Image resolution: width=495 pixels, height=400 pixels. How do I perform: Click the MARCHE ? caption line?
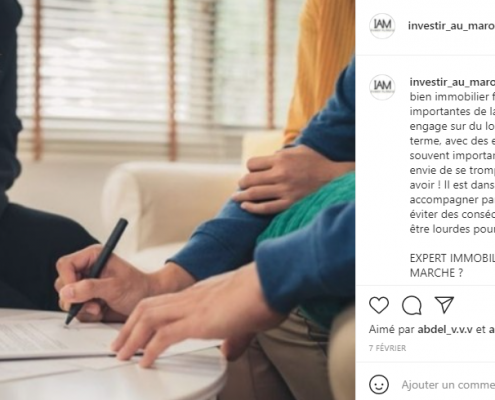436,273
